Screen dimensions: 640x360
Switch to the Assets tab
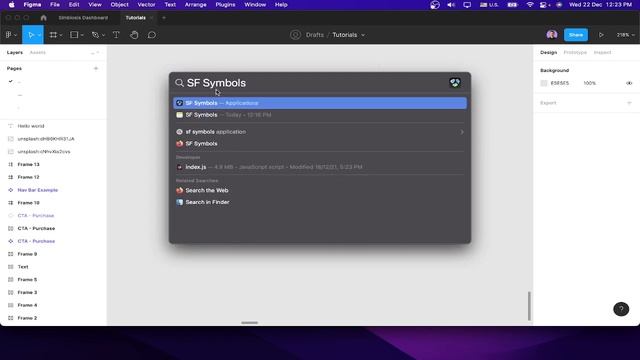38,53
